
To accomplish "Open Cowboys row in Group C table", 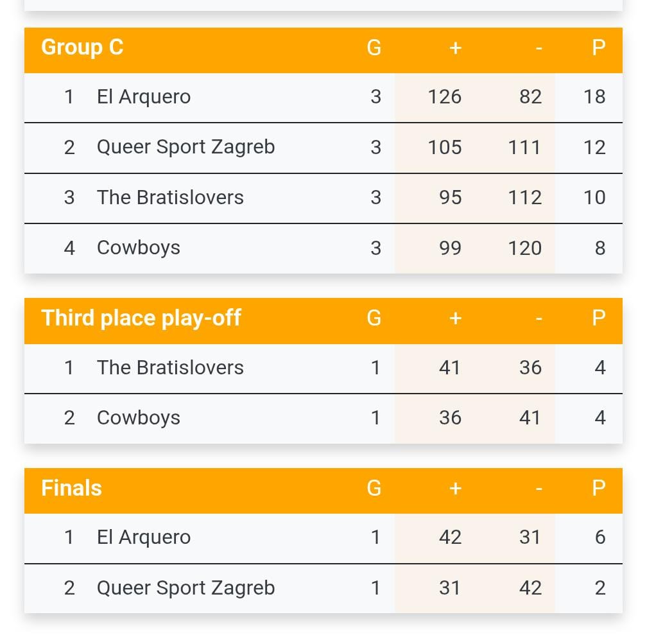I will (x=138, y=248).
